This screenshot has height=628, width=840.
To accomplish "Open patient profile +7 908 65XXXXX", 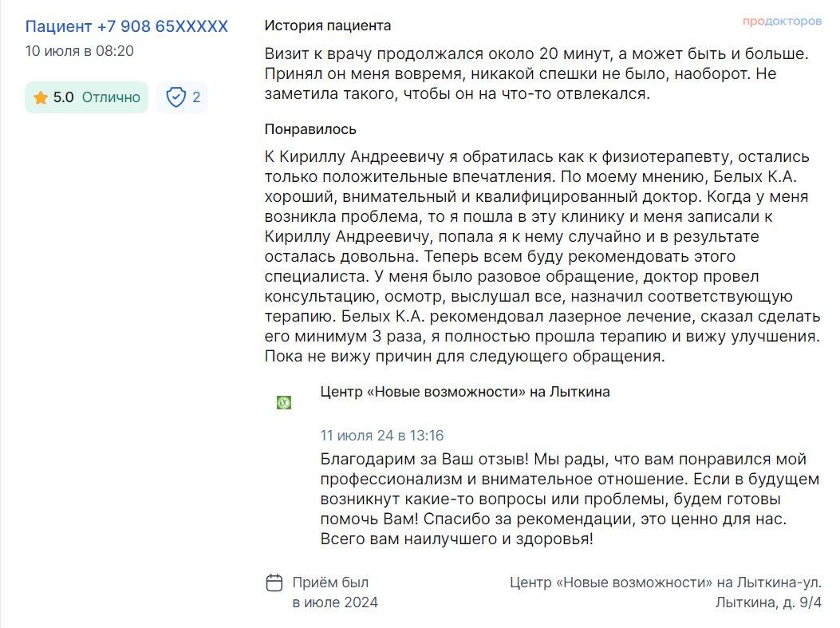I will point(127,26).
